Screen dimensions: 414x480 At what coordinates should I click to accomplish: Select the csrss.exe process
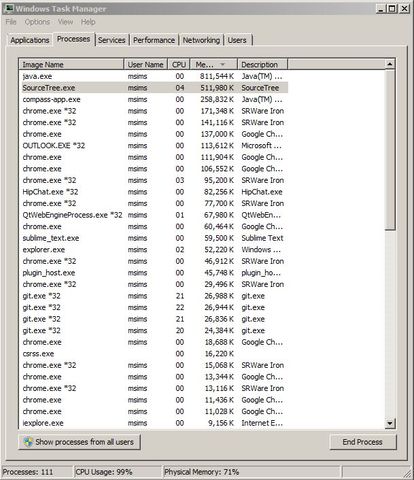(x=153, y=354)
